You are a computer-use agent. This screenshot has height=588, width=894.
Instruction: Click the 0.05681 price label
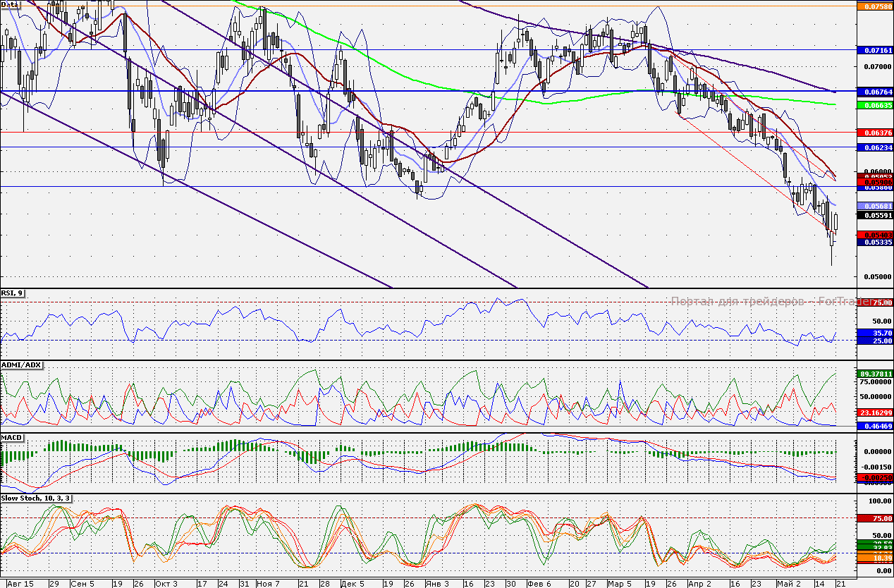click(874, 205)
